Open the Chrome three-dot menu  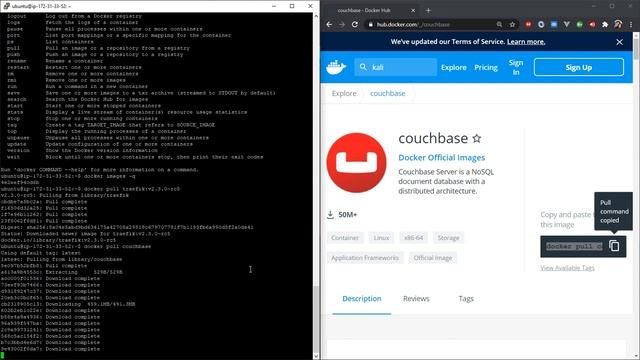(x=631, y=24)
